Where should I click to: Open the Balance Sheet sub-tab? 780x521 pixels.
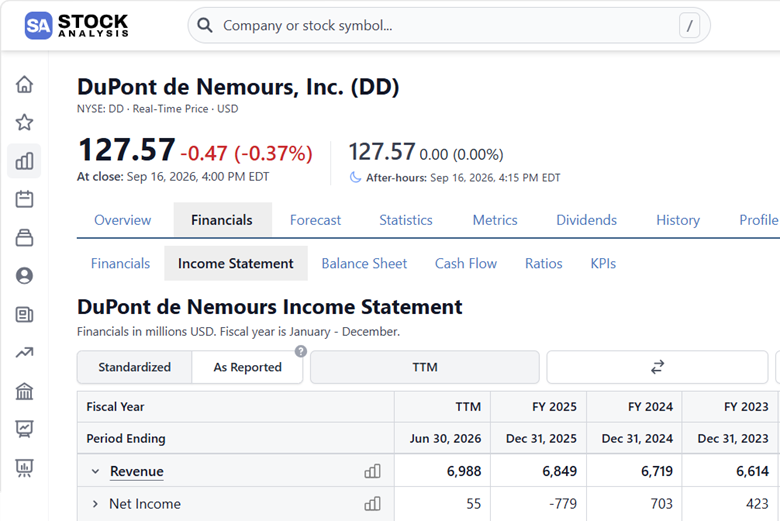(x=364, y=263)
